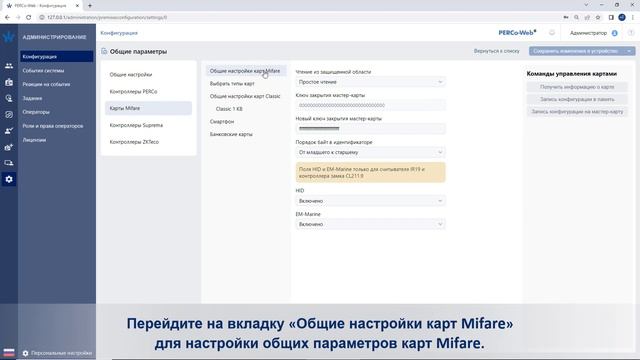This screenshot has width=640, height=360.
Task: Expand the Порядок байт в идентификаторе dropdown
Action: [370, 152]
